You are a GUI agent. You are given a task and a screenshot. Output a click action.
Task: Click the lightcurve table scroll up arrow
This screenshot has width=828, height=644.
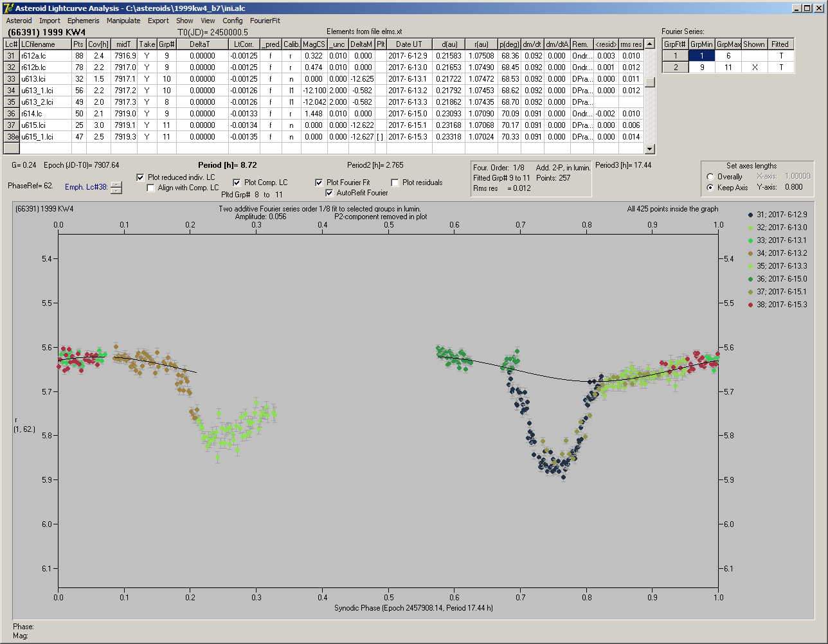tap(650, 44)
